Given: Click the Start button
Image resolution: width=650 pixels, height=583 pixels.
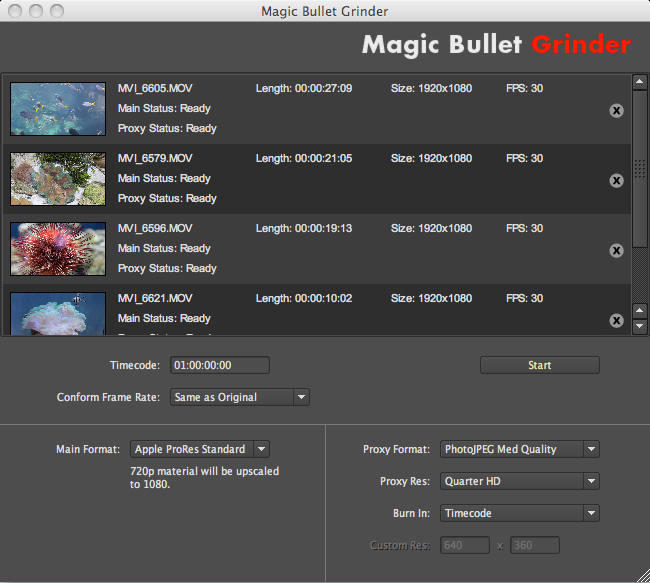Looking at the screenshot, I should pyautogui.click(x=540, y=365).
